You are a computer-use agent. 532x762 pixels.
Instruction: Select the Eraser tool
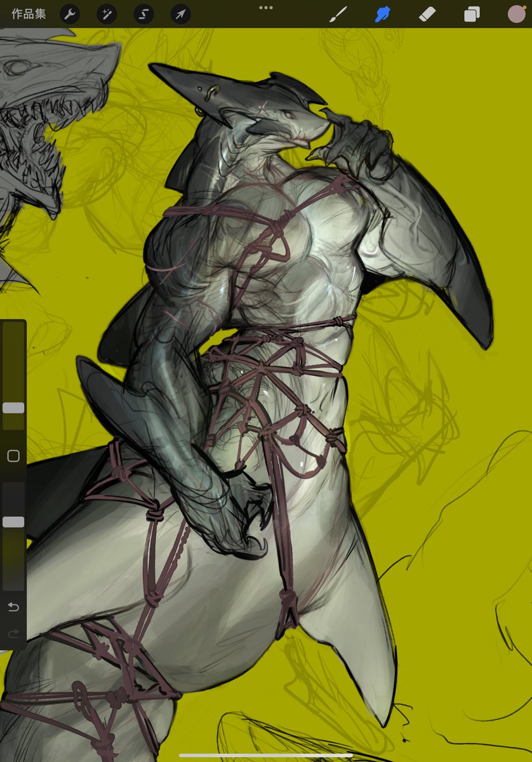[427, 14]
